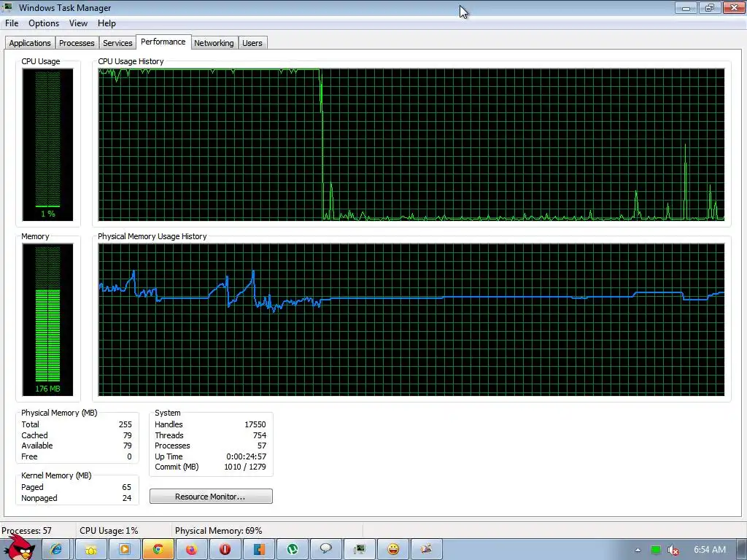Open the speech bubble chat app icon
The height and width of the screenshot is (560, 747).
(326, 550)
